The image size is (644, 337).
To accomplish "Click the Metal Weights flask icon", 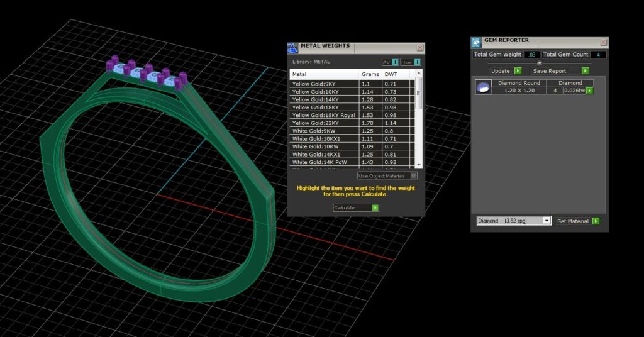I will point(292,48).
